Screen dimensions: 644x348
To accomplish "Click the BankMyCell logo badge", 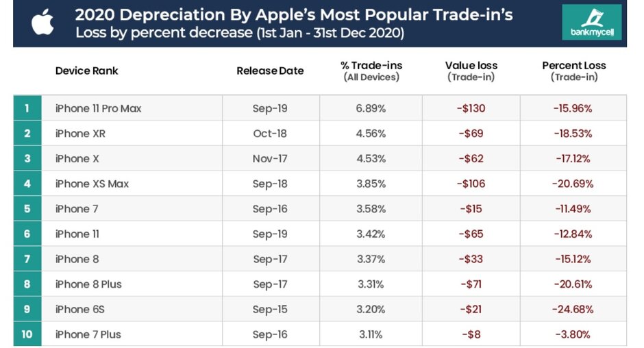I will (x=591, y=22).
